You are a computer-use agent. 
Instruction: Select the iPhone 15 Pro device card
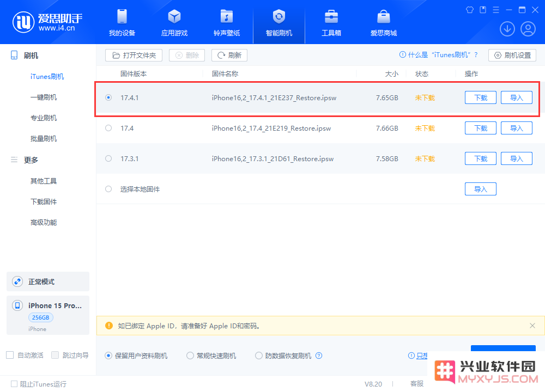click(x=48, y=315)
